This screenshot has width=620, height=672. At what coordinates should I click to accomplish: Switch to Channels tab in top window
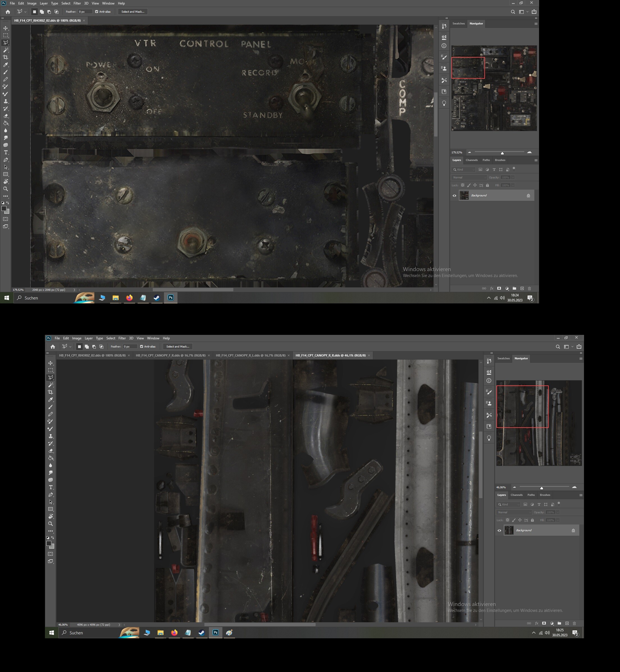[471, 160]
